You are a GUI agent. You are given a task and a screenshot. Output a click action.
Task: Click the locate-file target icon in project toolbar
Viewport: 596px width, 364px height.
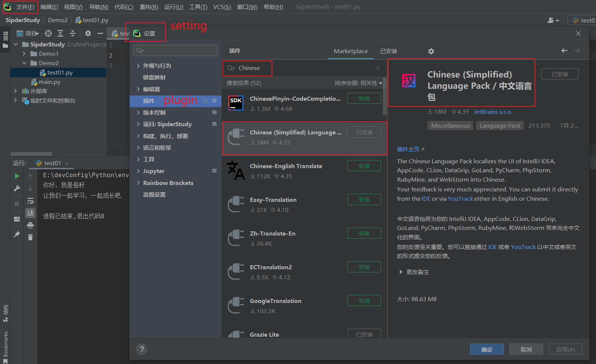tap(48, 34)
